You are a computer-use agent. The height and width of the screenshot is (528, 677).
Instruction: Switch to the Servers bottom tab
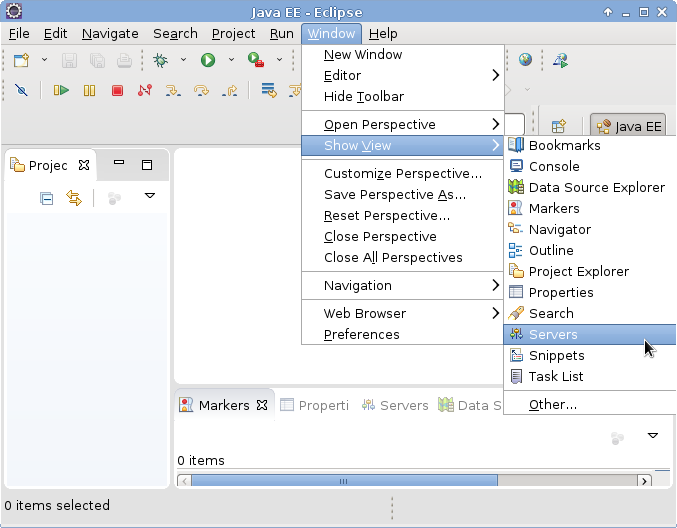(x=395, y=405)
